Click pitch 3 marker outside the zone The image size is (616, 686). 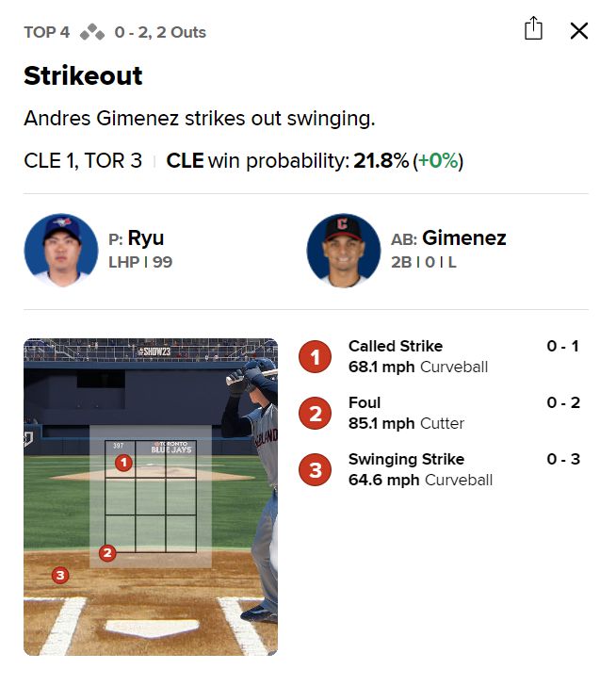point(60,574)
